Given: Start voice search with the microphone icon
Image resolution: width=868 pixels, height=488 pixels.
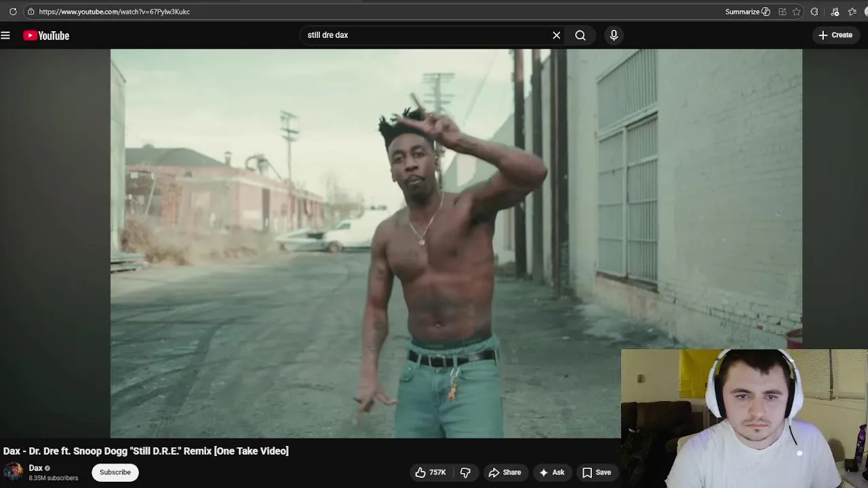Looking at the screenshot, I should tap(614, 35).
